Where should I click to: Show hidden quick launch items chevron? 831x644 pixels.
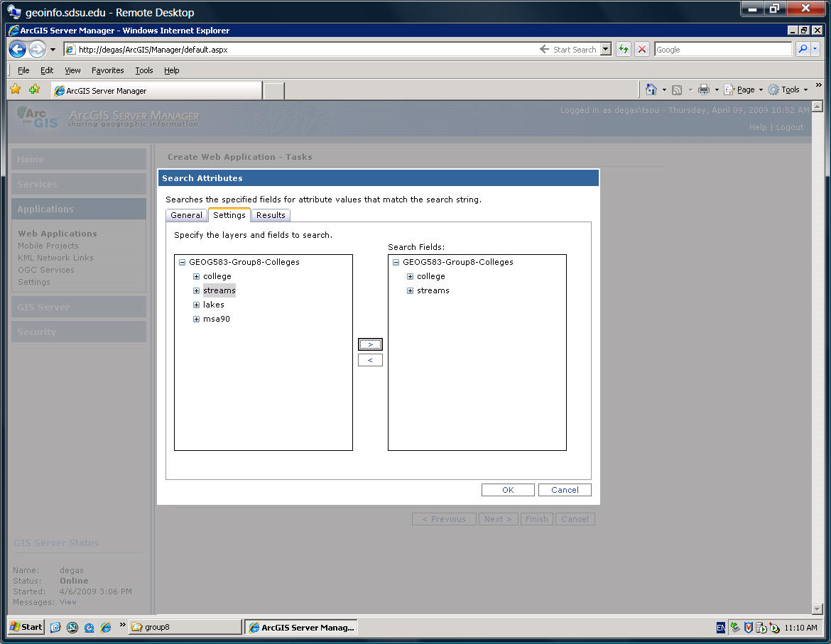click(x=122, y=625)
